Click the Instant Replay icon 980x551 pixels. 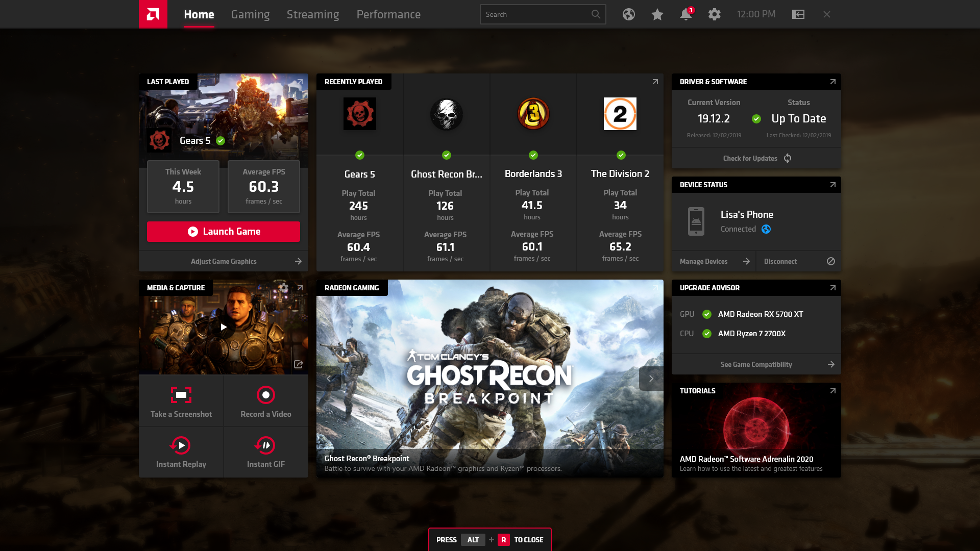[181, 445]
